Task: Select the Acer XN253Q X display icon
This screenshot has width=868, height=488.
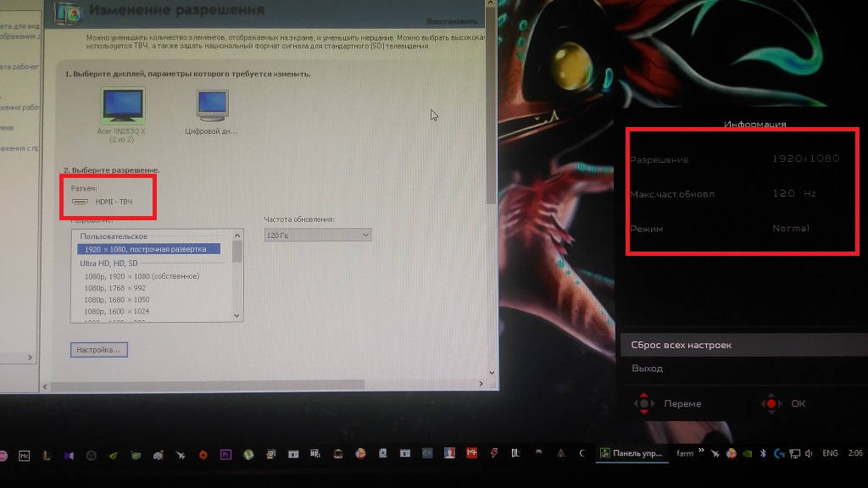Action: tap(122, 106)
